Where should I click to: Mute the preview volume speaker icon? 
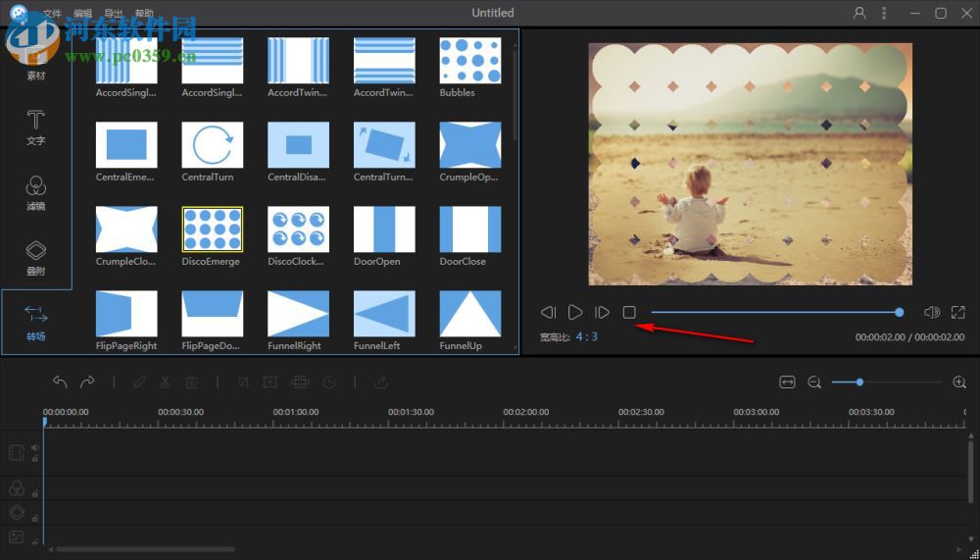point(932,313)
